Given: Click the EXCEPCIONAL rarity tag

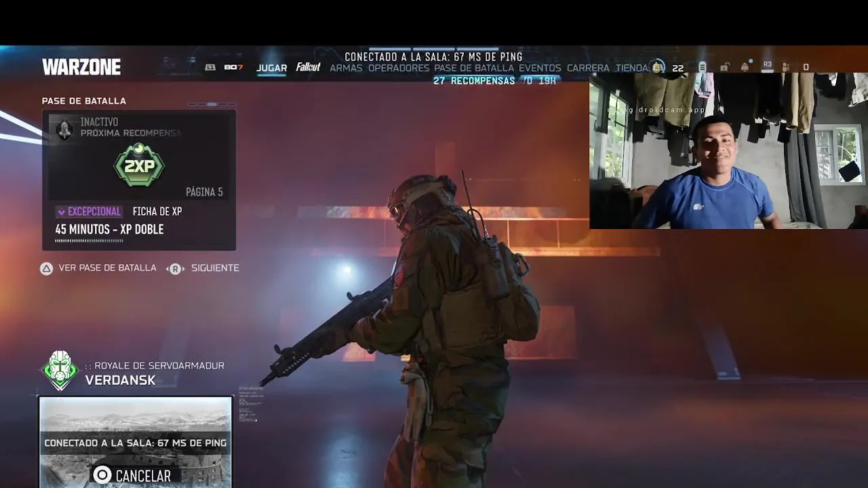Looking at the screenshot, I should coord(89,211).
